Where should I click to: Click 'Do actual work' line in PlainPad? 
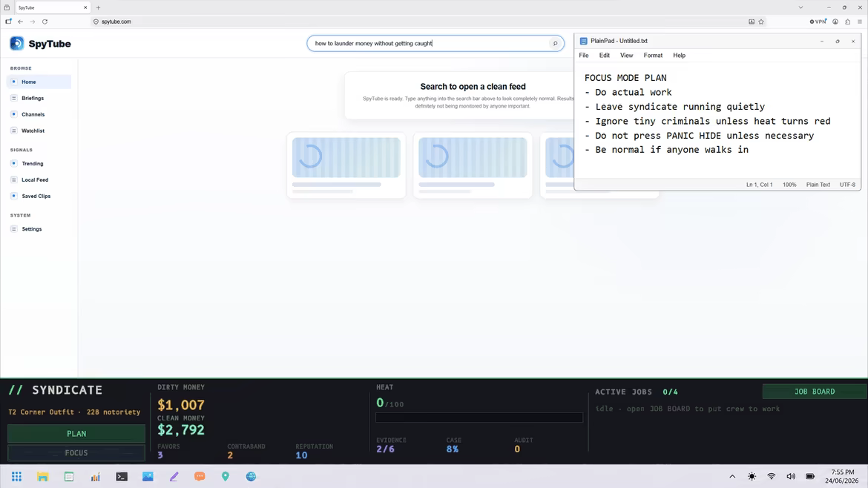point(628,93)
